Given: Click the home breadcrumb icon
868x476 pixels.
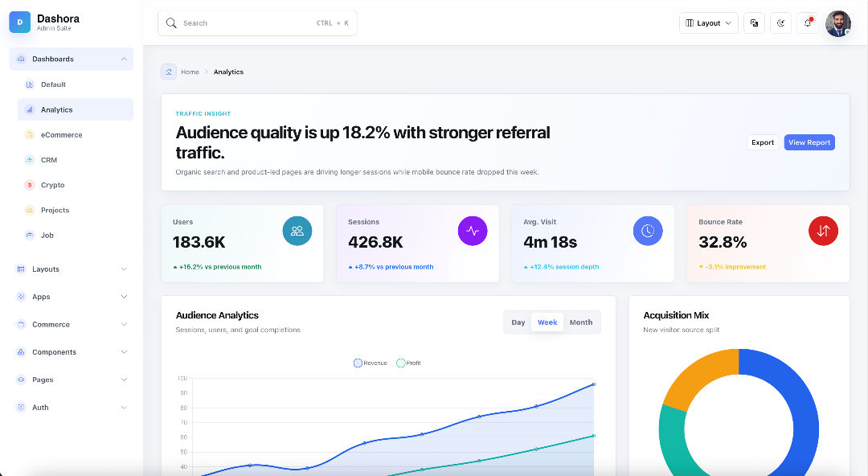Looking at the screenshot, I should pos(169,72).
